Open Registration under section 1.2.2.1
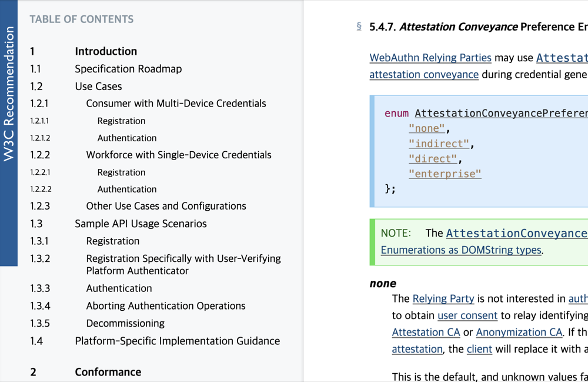The width and height of the screenshot is (588, 382). [121, 172]
